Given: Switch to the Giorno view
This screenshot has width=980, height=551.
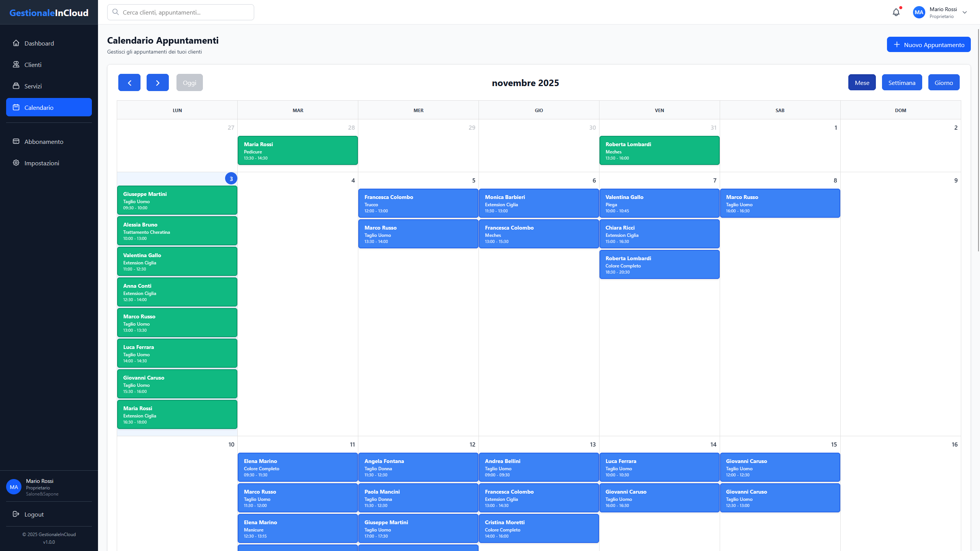Looking at the screenshot, I should tap(944, 82).
